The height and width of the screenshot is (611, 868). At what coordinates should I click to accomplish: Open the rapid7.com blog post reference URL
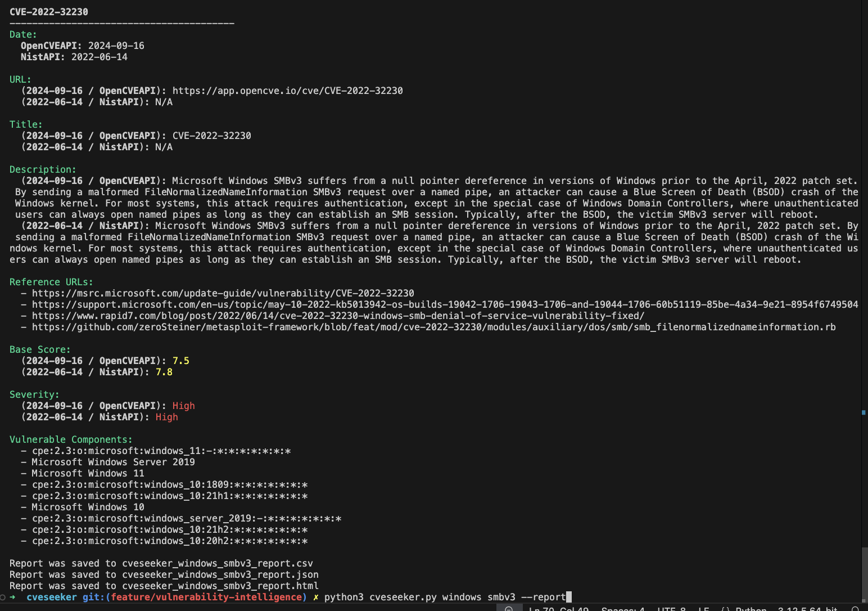338,316
